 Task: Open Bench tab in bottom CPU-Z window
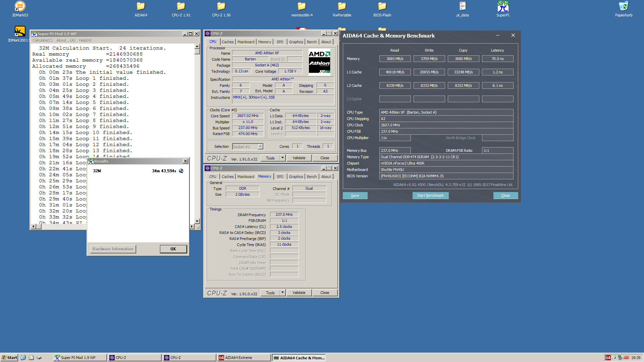(x=312, y=177)
